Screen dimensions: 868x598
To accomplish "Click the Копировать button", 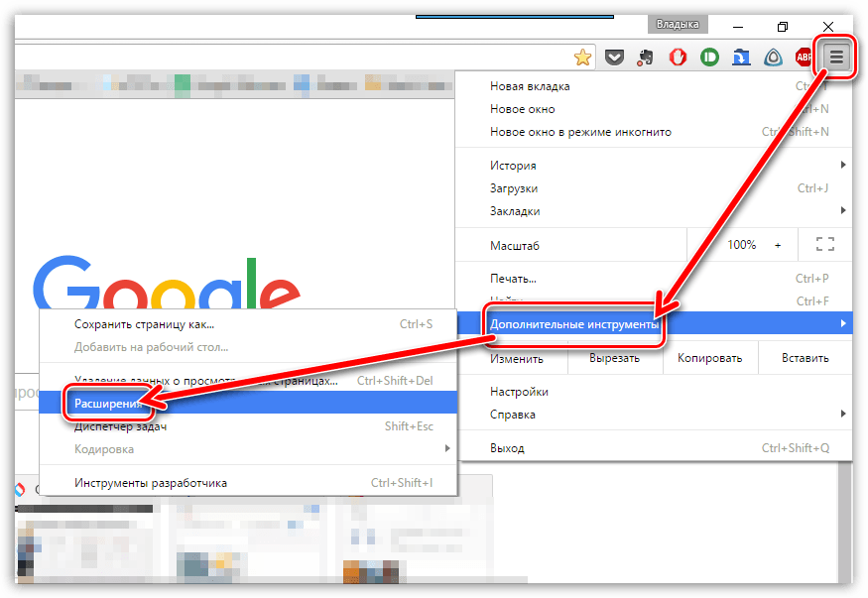I will (709, 358).
